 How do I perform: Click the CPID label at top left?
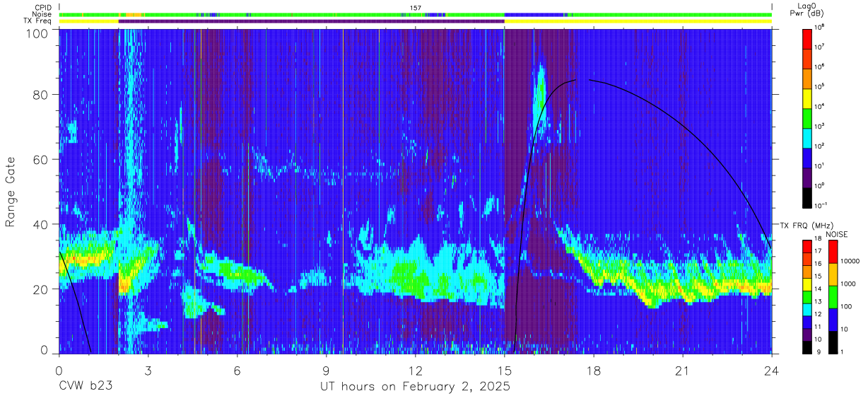[x=44, y=8]
